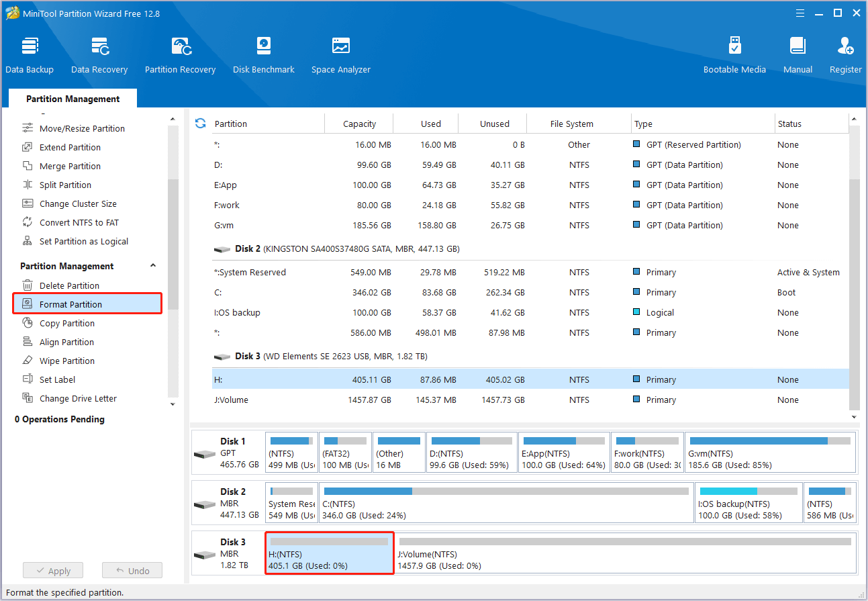Create Bootable Media
The height and width of the screenshot is (601, 868).
coord(734,55)
